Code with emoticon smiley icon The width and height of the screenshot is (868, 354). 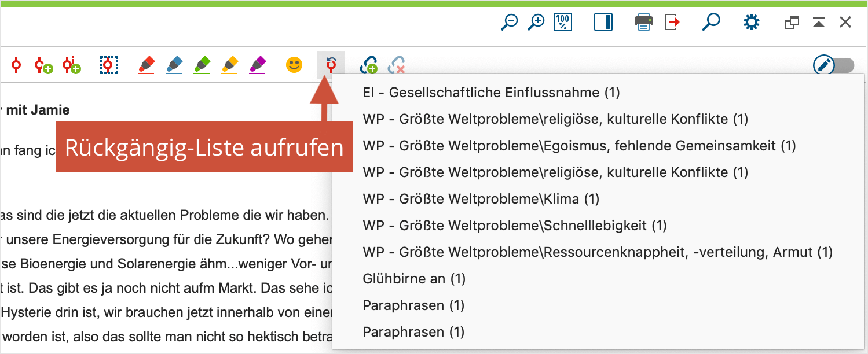[294, 65]
